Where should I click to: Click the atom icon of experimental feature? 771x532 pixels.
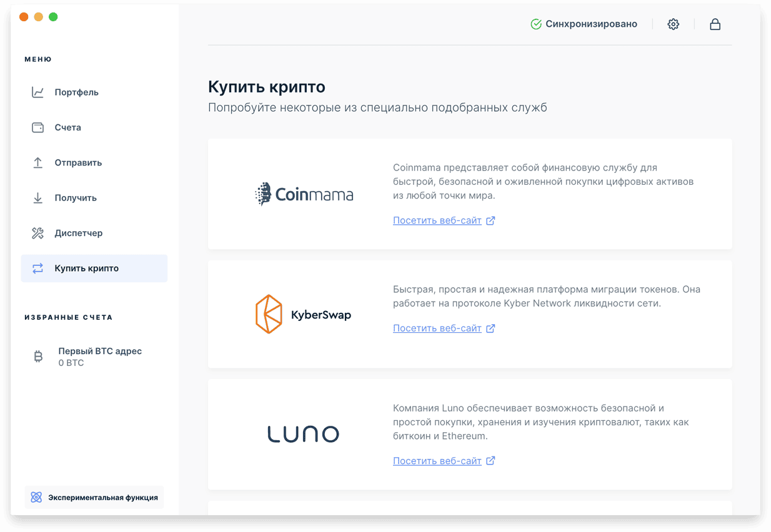(x=36, y=498)
